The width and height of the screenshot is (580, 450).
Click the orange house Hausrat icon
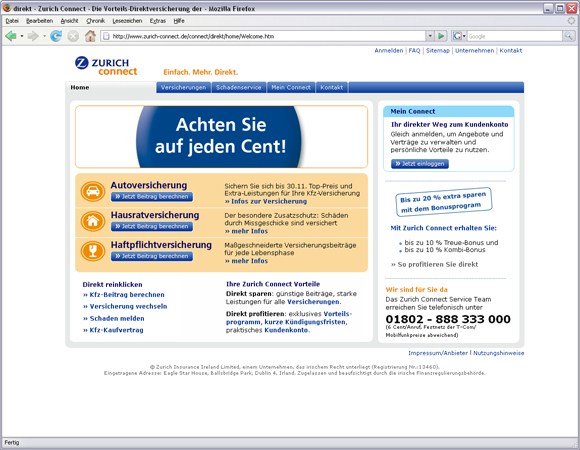pos(93,221)
